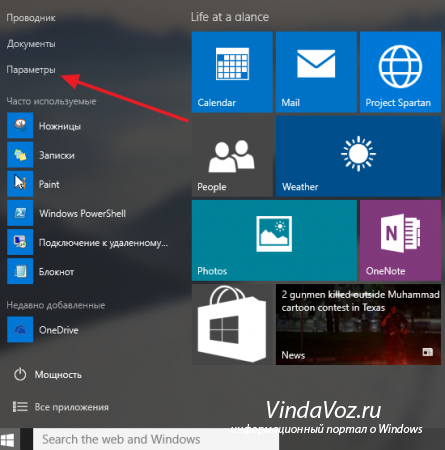Click the Search the web and Windows box
Screen dimensions: 445x450
coord(156,439)
